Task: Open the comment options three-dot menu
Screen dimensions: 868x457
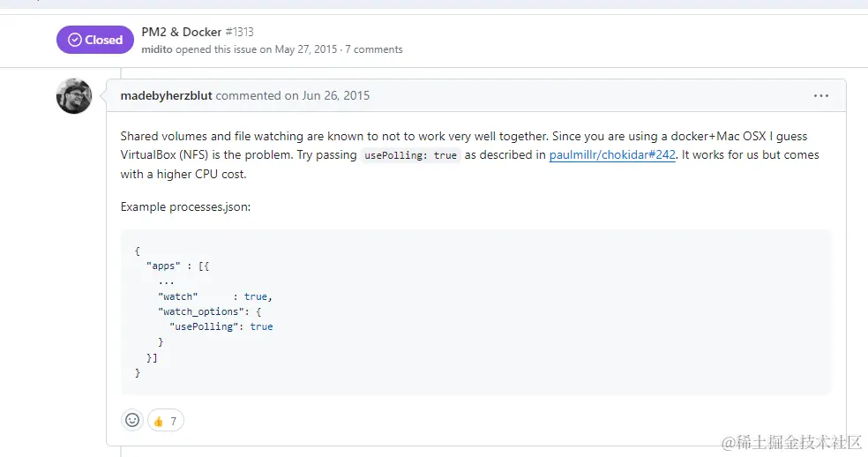Action: coord(821,96)
